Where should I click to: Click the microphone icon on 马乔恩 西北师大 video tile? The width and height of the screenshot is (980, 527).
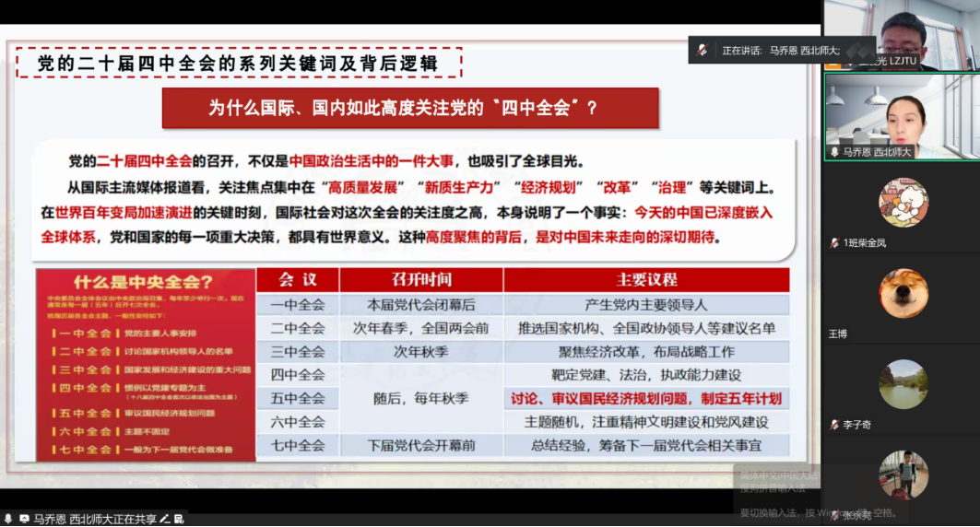pyautogui.click(x=834, y=152)
